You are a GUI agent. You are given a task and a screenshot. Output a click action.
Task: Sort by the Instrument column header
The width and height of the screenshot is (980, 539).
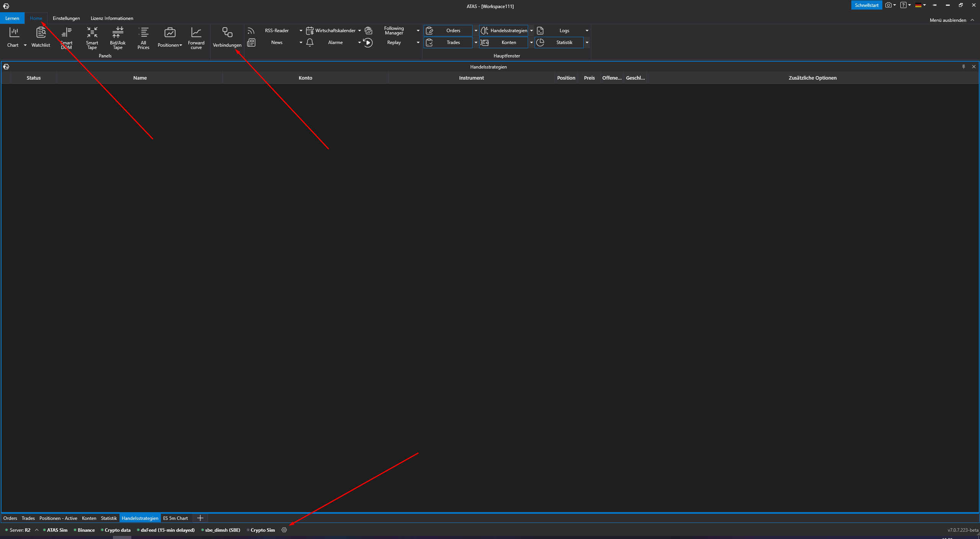tap(471, 78)
